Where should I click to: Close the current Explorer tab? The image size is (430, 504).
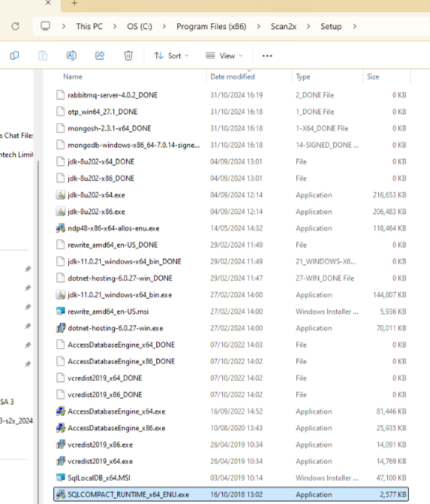[x=48, y=3]
